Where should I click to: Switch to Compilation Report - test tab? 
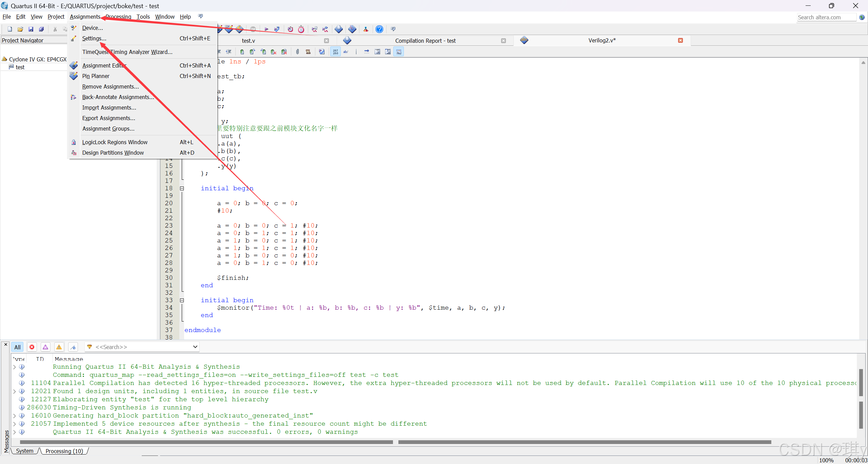point(425,41)
